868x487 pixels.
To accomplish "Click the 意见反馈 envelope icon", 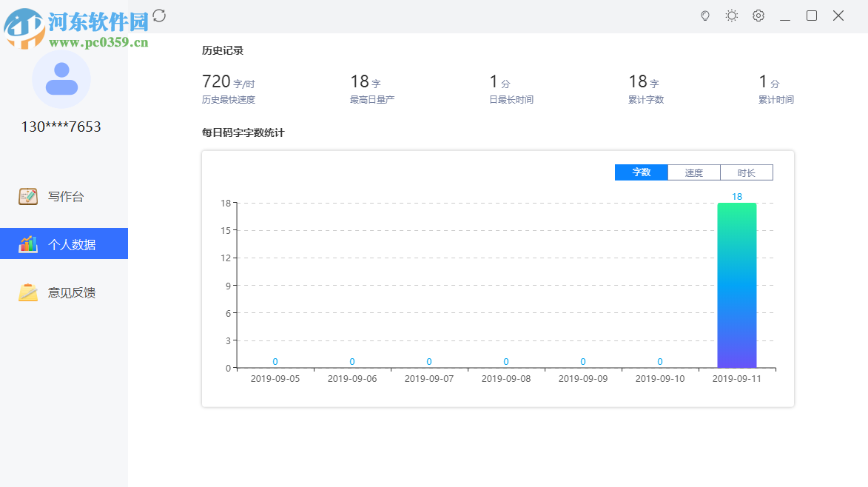I will point(28,292).
